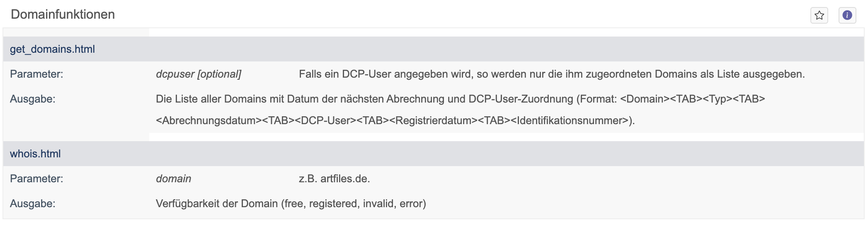Viewport: 868px width, 235px height.
Task: Click the z.B. artfiles.de example text
Action: (334, 179)
